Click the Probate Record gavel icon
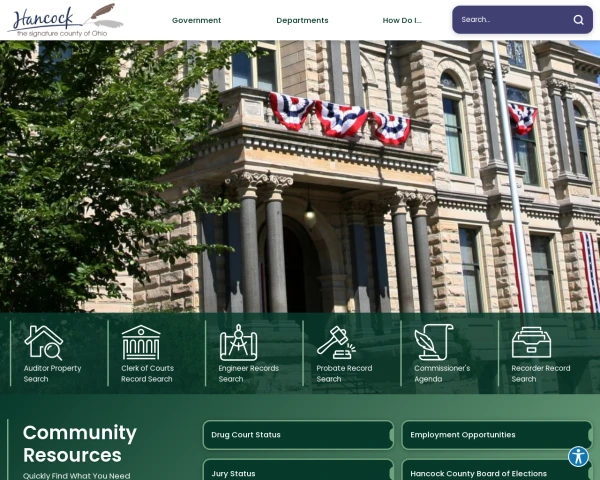This screenshot has width=600, height=480. click(x=336, y=342)
